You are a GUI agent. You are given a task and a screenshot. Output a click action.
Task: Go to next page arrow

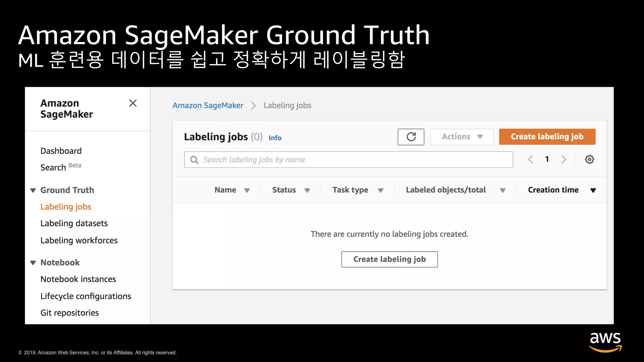point(564,159)
